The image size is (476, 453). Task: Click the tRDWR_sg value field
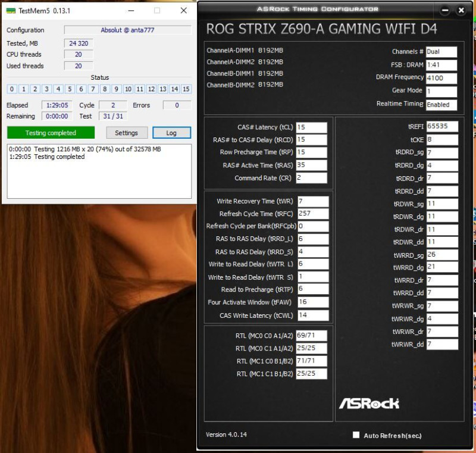442,204
